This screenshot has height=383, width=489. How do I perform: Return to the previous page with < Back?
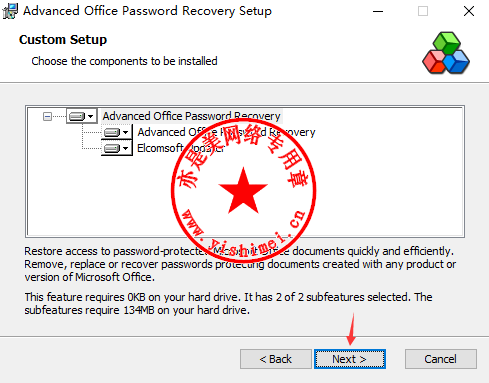pyautogui.click(x=276, y=359)
